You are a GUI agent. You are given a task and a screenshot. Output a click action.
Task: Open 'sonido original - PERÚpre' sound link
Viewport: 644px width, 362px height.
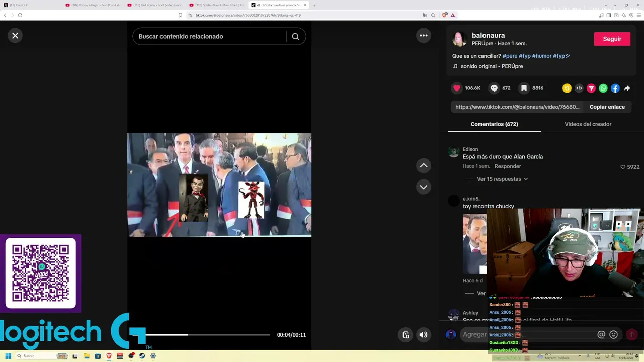point(492,66)
